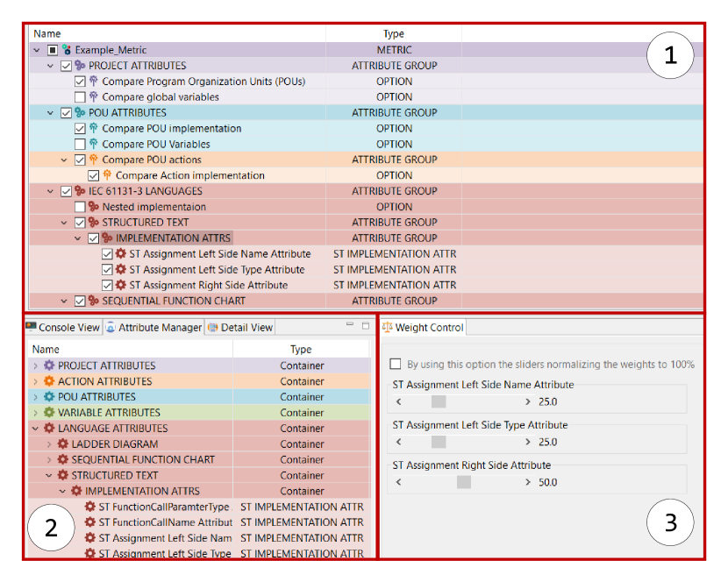728x582 pixels.
Task: Click the gear icon of ST Assignment Right Side Attribute
Action: click(x=121, y=285)
